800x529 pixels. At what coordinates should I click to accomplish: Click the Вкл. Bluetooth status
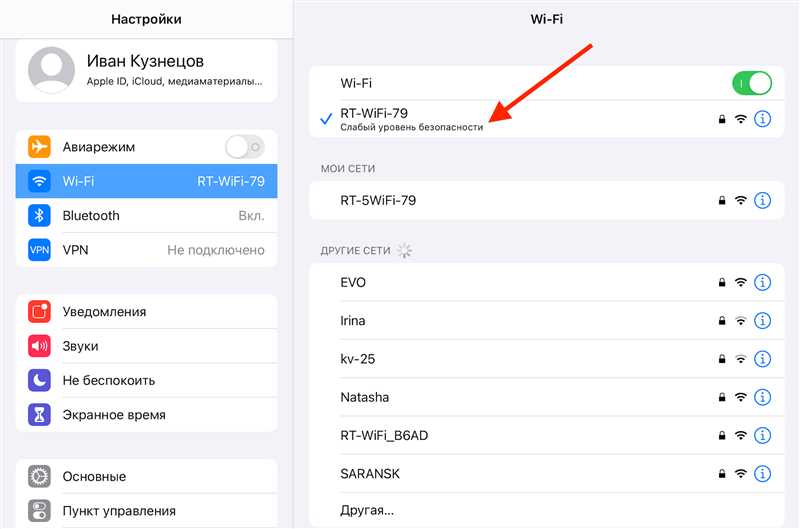(x=252, y=216)
